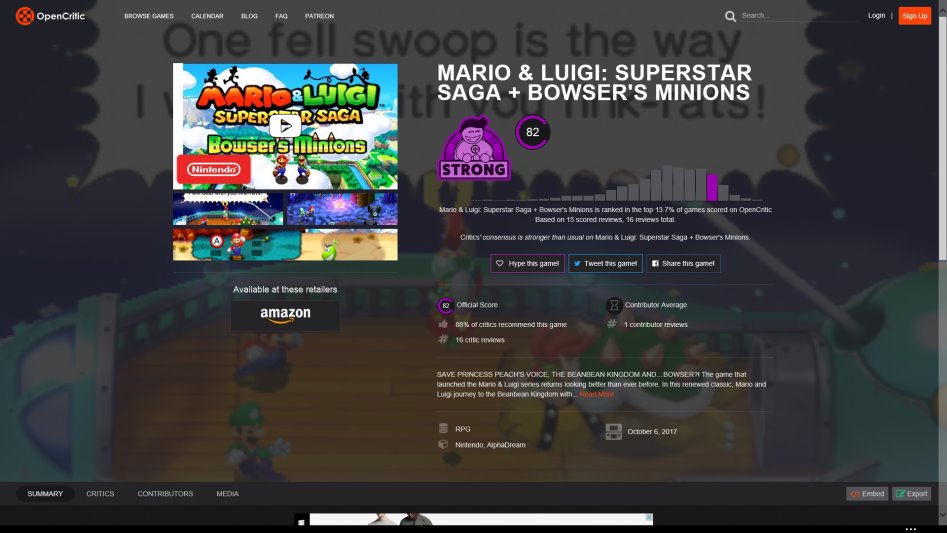Click the Nintendo, AlphaDream text
947x533 pixels.
[x=490, y=445]
